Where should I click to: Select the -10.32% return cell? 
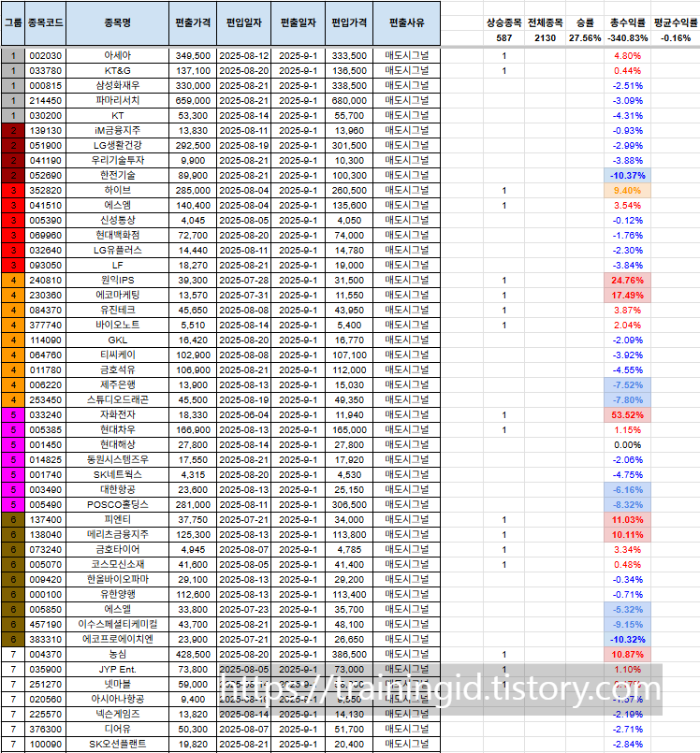627,639
